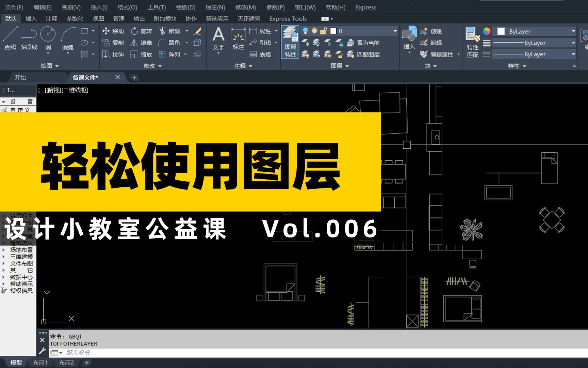Click the 匹配图层 match layer button
Image resolution: width=588 pixels, height=368 pixels.
pyautogui.click(x=363, y=54)
